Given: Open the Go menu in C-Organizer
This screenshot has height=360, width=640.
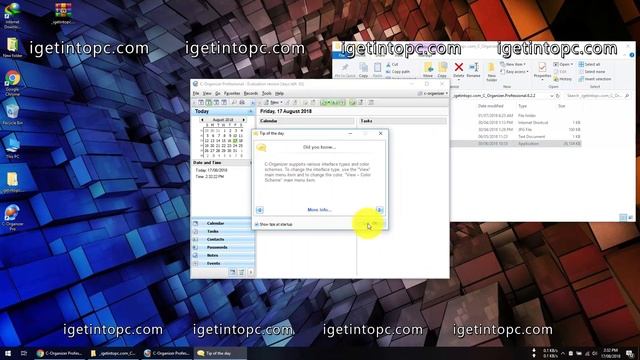Looking at the screenshot, I should click(218, 93).
